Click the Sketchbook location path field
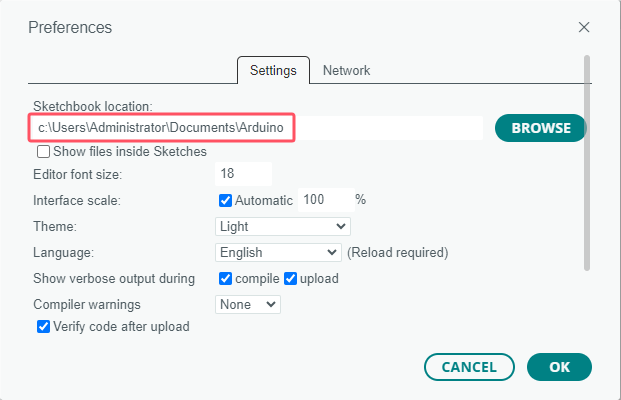This screenshot has height=400, width=621. point(256,128)
